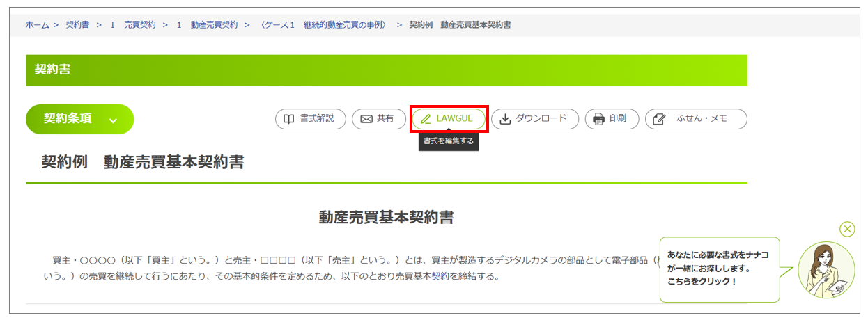This screenshot has width=868, height=320.
Task: Click the ダウンロード download arrow icon
Action: pos(506,119)
